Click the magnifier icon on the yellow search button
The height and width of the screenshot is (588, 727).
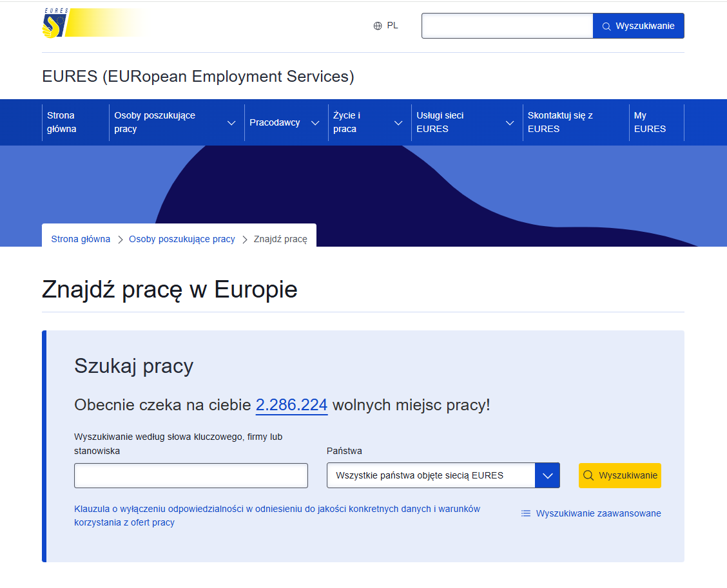click(588, 475)
